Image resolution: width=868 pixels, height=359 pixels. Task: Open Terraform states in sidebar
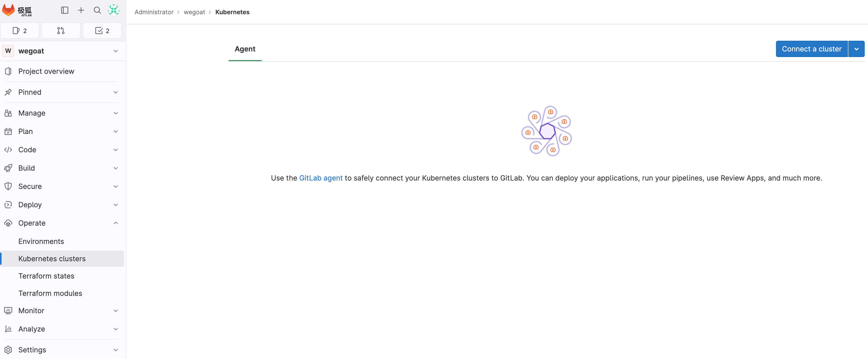click(46, 276)
